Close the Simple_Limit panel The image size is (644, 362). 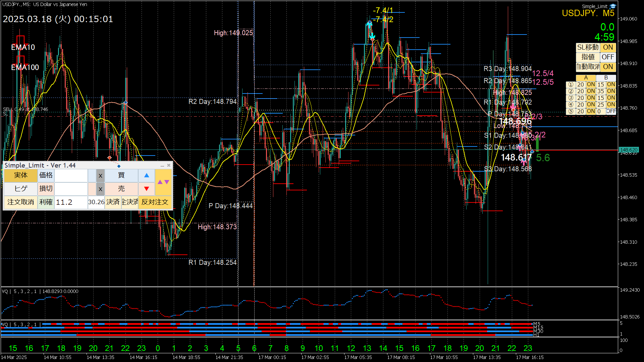click(x=169, y=166)
